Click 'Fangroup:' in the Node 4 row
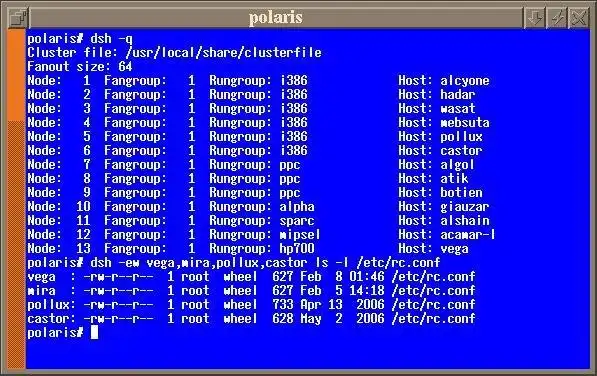Screen dimensions: 597x376 point(136,123)
